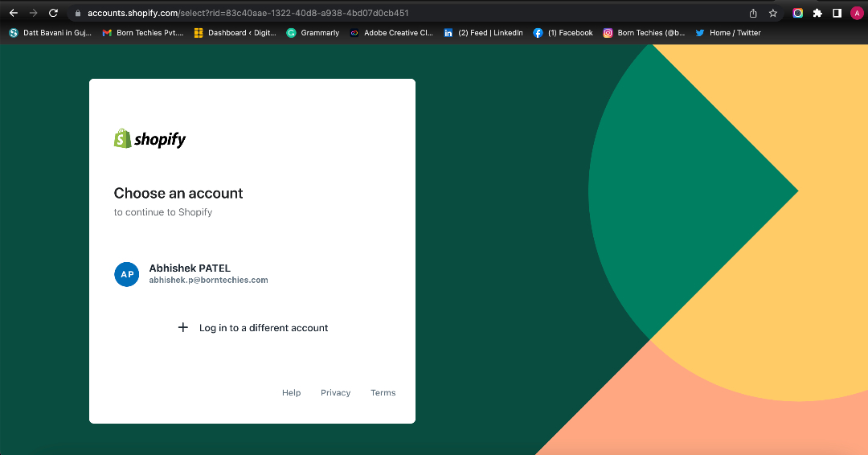The width and height of the screenshot is (868, 455).
Task: Click the padlock site info icon
Action: [x=78, y=13]
